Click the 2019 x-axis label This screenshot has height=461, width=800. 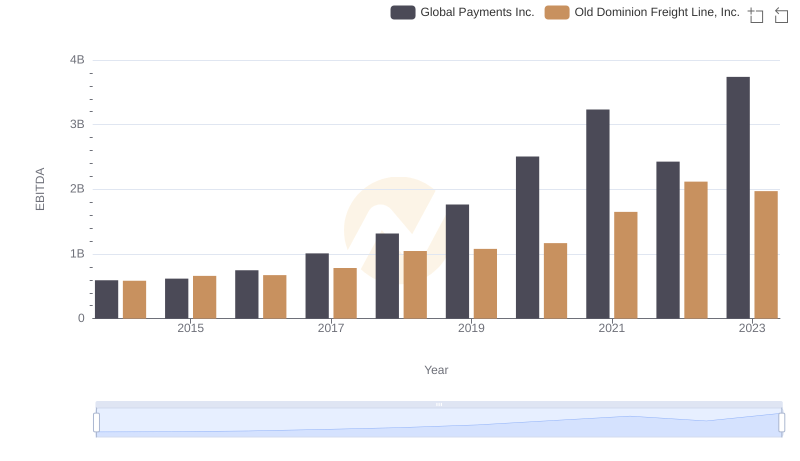471,328
